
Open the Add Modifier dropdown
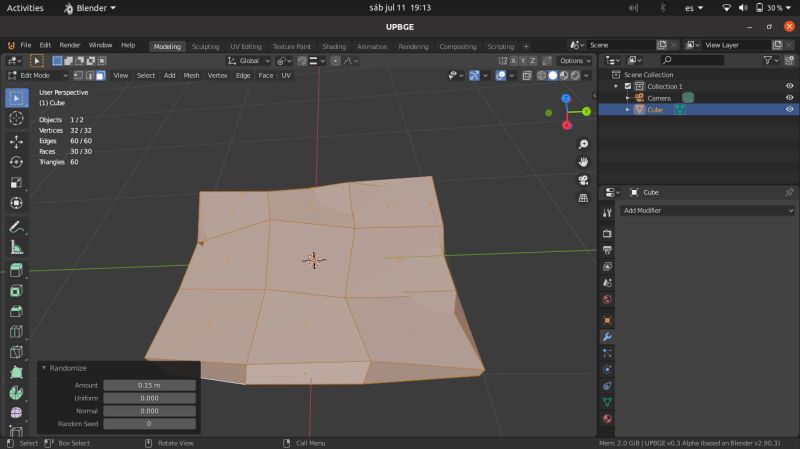[x=708, y=210]
